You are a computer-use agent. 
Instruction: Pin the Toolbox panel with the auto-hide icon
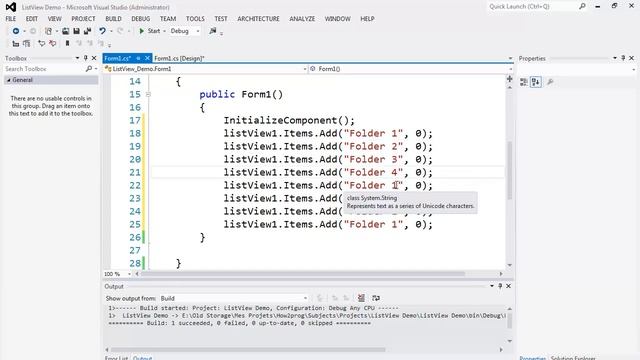tap(86, 58)
